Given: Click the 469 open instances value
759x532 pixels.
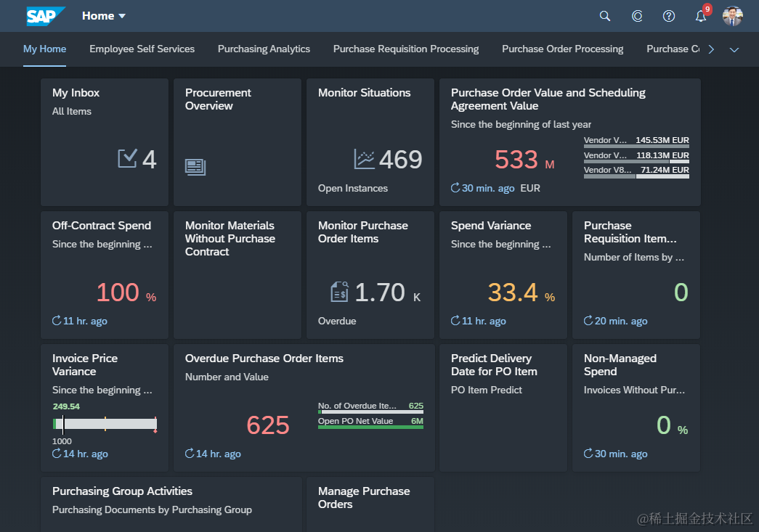Looking at the screenshot, I should click(x=400, y=159).
